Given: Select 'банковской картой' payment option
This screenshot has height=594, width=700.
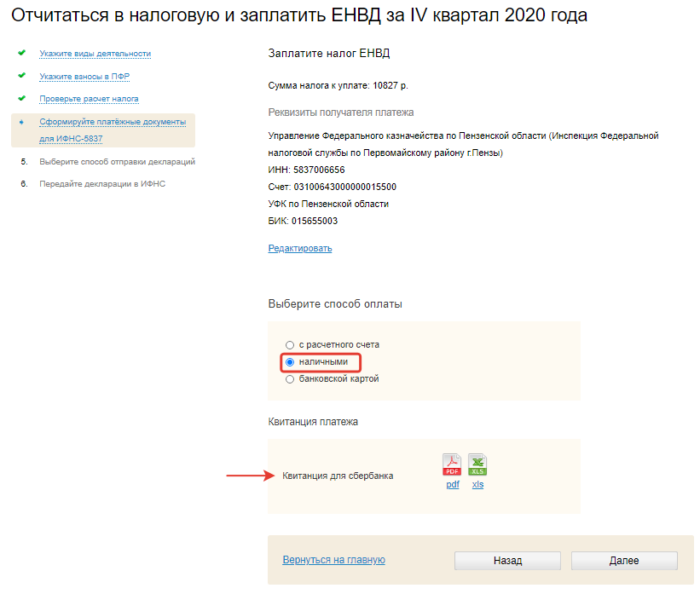Looking at the screenshot, I should click(x=290, y=378).
